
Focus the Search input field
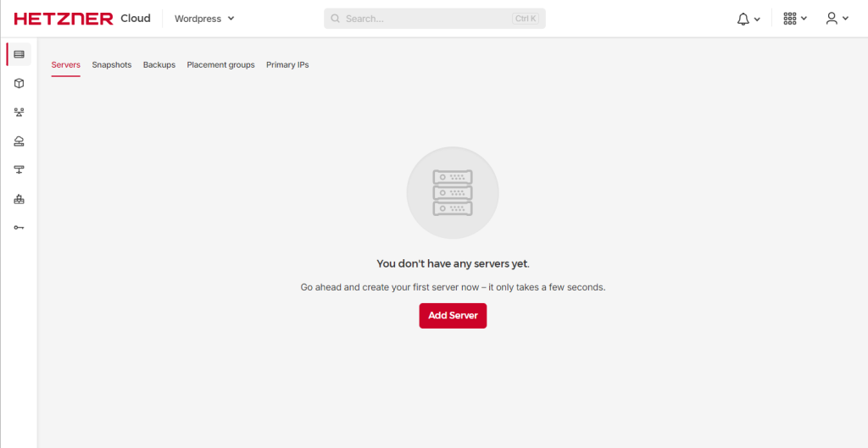(424, 19)
